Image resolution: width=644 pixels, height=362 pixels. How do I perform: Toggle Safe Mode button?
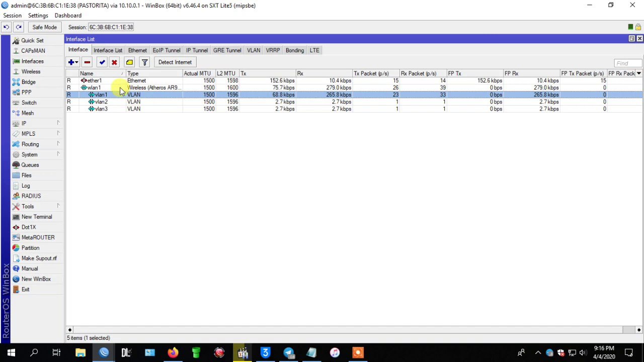(44, 27)
